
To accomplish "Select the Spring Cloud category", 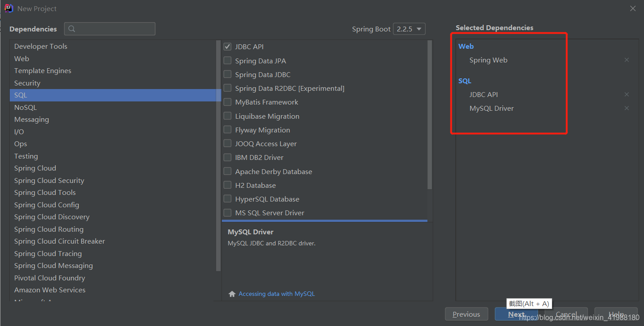I will [x=113, y=168].
